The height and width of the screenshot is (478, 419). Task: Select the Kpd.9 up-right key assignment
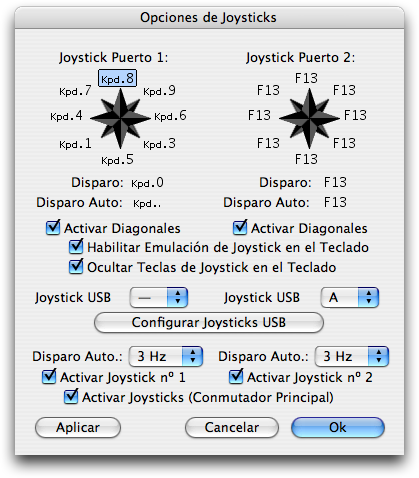click(159, 91)
